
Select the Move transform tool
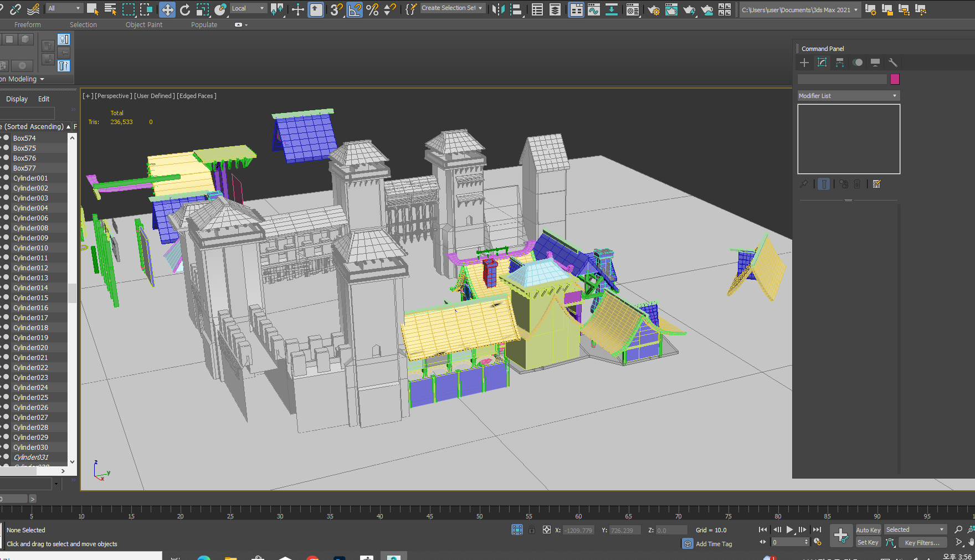click(167, 9)
